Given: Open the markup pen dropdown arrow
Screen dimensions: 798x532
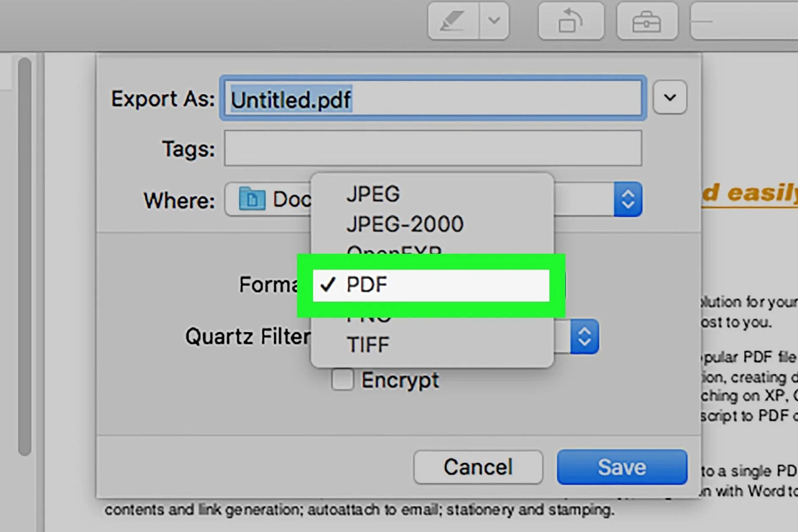Looking at the screenshot, I should pyautogui.click(x=494, y=21).
